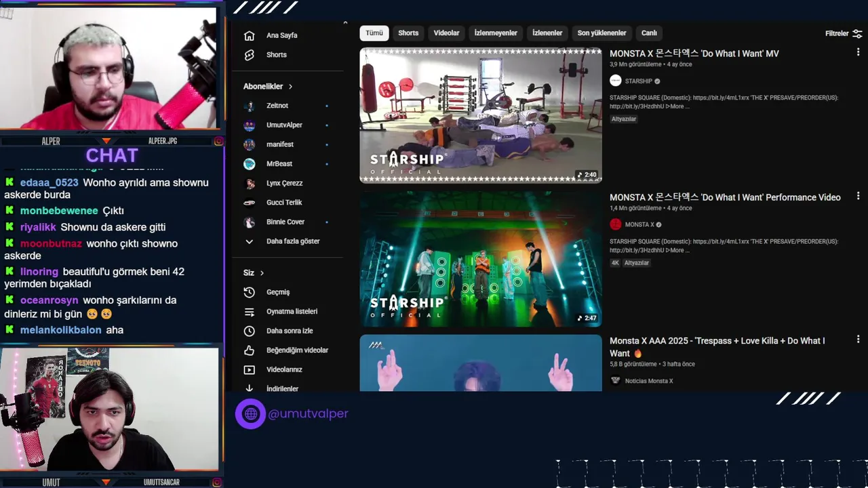Expand Abonelikler section chevron
868x488 pixels.
(290, 87)
